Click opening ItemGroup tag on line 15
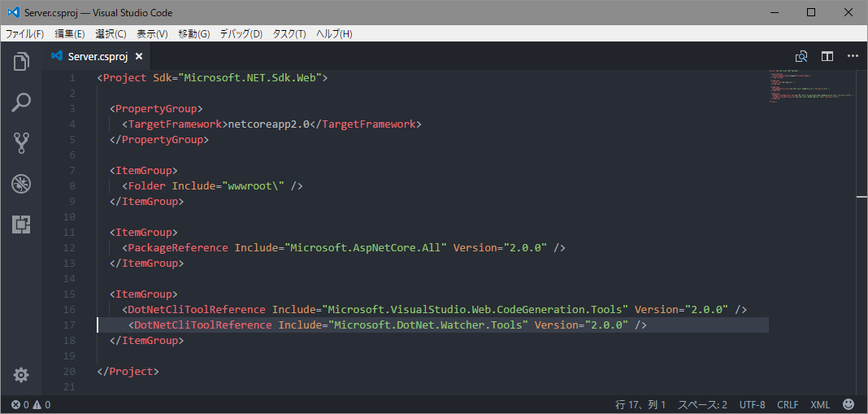The width and height of the screenshot is (868, 414). (144, 294)
